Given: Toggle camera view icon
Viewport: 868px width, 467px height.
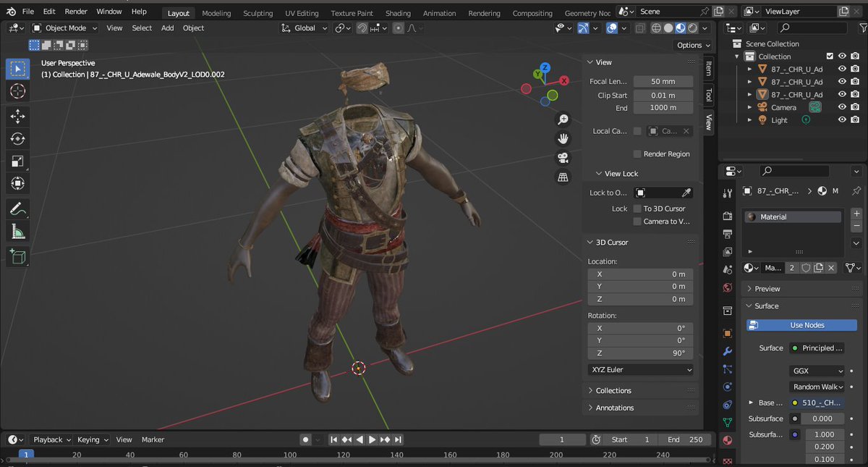Looking at the screenshot, I should tap(563, 158).
